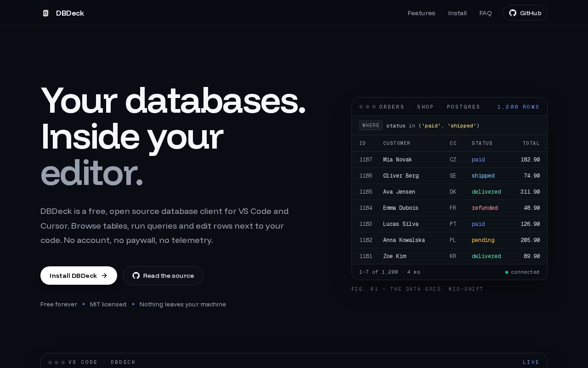This screenshot has width=588, height=368.
Task: Click the DBDeck logo icon in header
Action: [45, 13]
